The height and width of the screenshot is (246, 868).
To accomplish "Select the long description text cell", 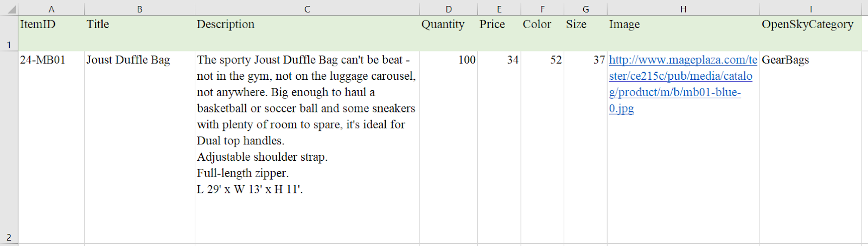I will coord(307,148).
